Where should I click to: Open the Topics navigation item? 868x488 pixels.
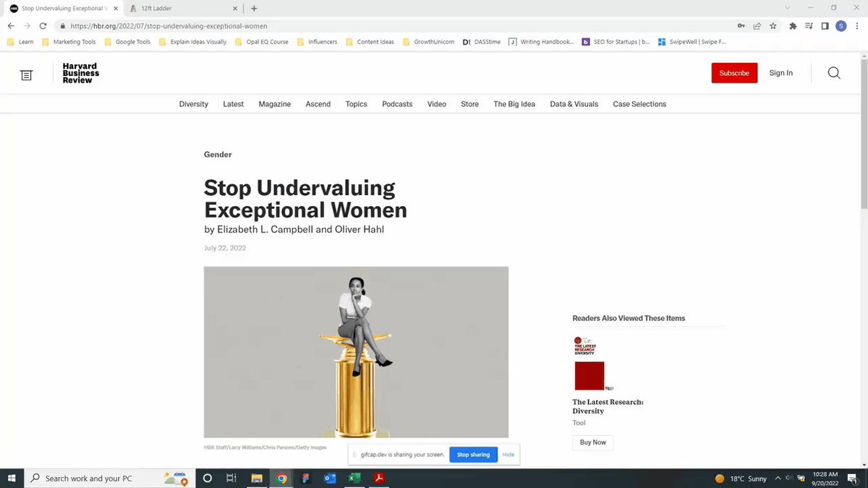click(x=356, y=104)
